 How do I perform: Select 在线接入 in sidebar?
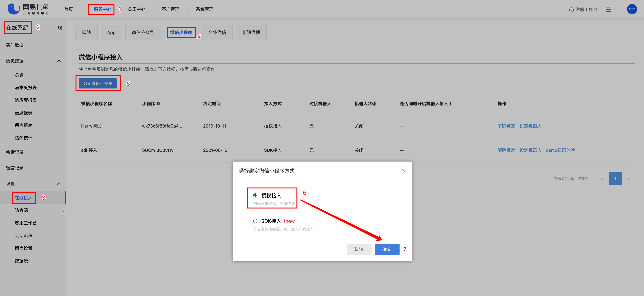(23, 198)
